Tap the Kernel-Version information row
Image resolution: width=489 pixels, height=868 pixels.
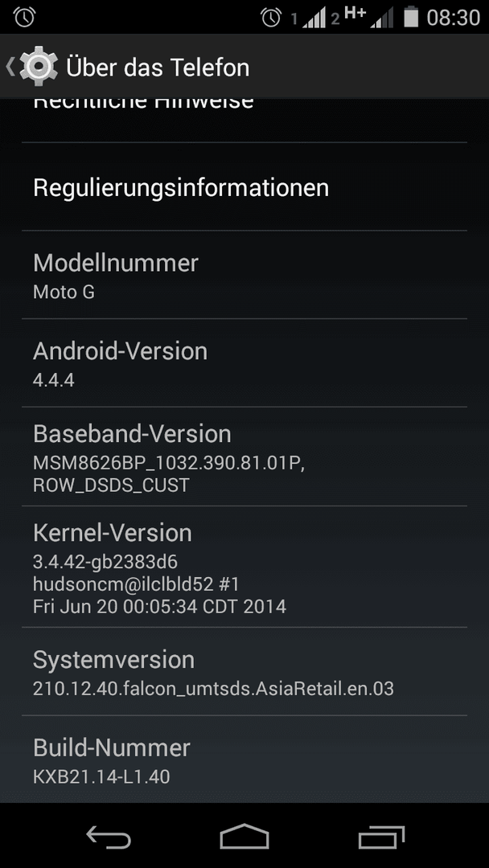(244, 567)
